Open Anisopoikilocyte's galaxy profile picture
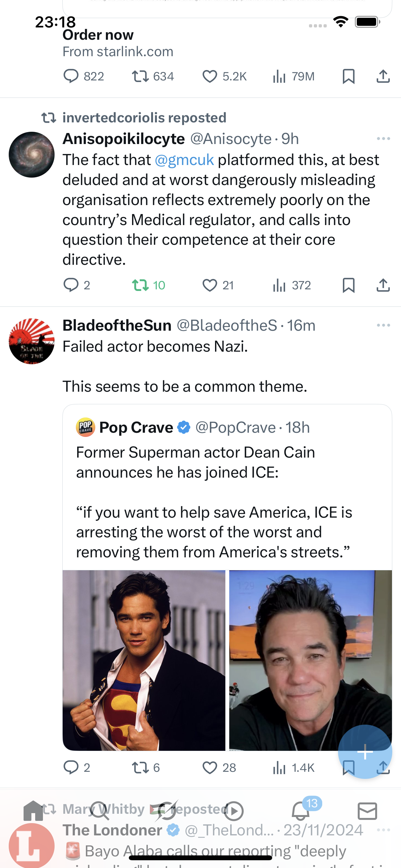Screen dimensions: 401x868 click(x=32, y=155)
